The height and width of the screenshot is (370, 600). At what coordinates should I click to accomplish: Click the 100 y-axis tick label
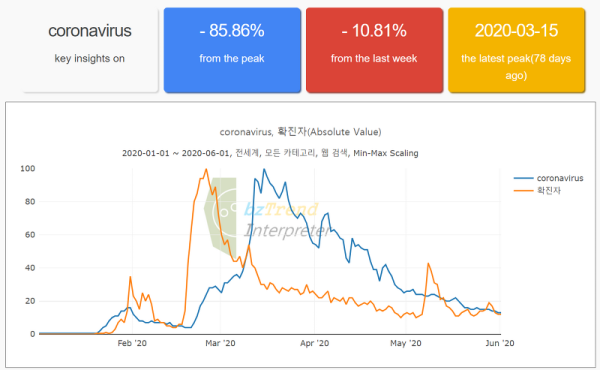click(28, 168)
